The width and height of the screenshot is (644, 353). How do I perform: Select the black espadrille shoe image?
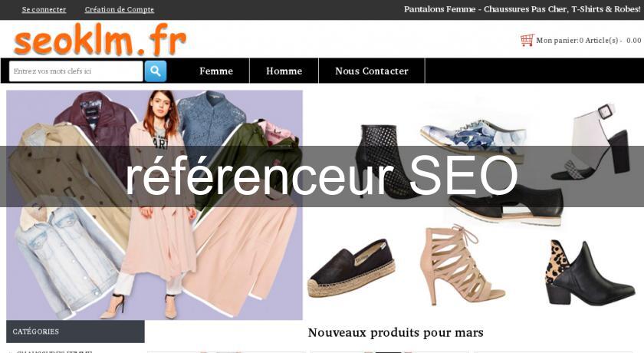(x=352, y=268)
